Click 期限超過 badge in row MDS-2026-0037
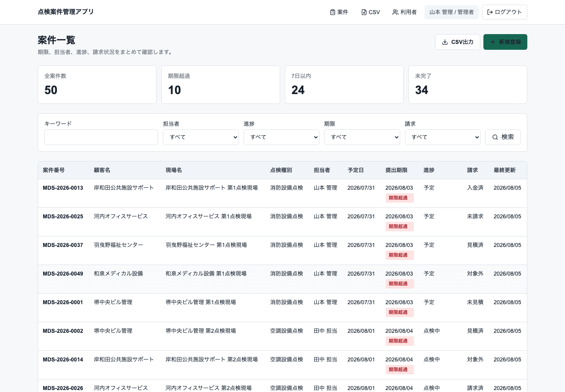 point(399,255)
